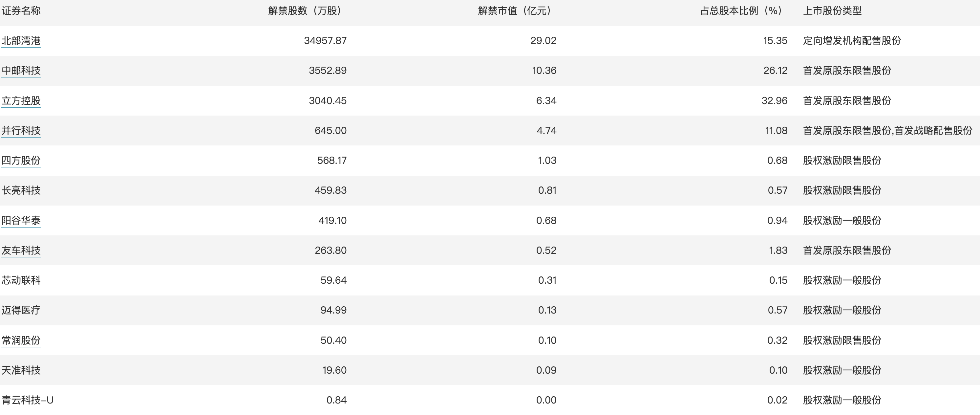Click the 上市股份类型 column header
The image size is (980, 415).
click(832, 11)
